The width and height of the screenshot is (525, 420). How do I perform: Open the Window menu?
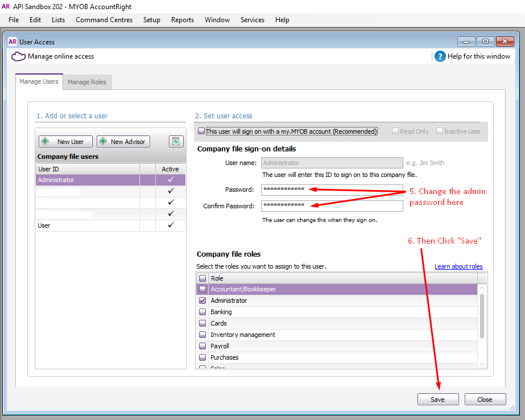pyautogui.click(x=217, y=20)
